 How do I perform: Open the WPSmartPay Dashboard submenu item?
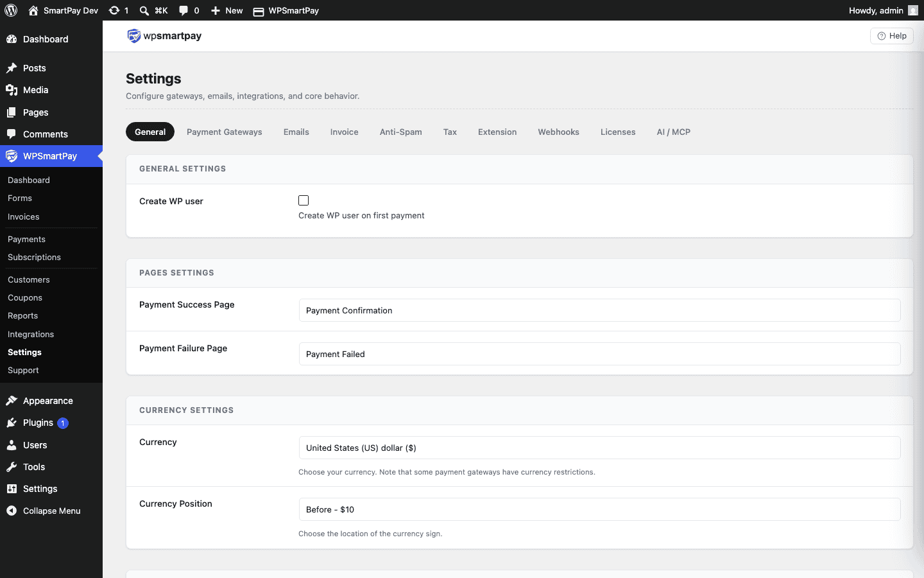click(x=29, y=180)
